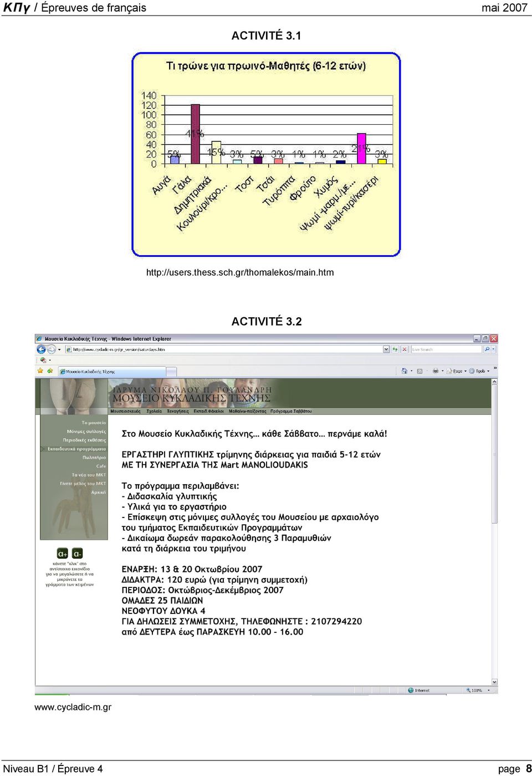The width and height of the screenshot is (532, 776).
Task: Click the Internet Explorer logo in title bar
Action: pyautogui.click(x=39, y=338)
